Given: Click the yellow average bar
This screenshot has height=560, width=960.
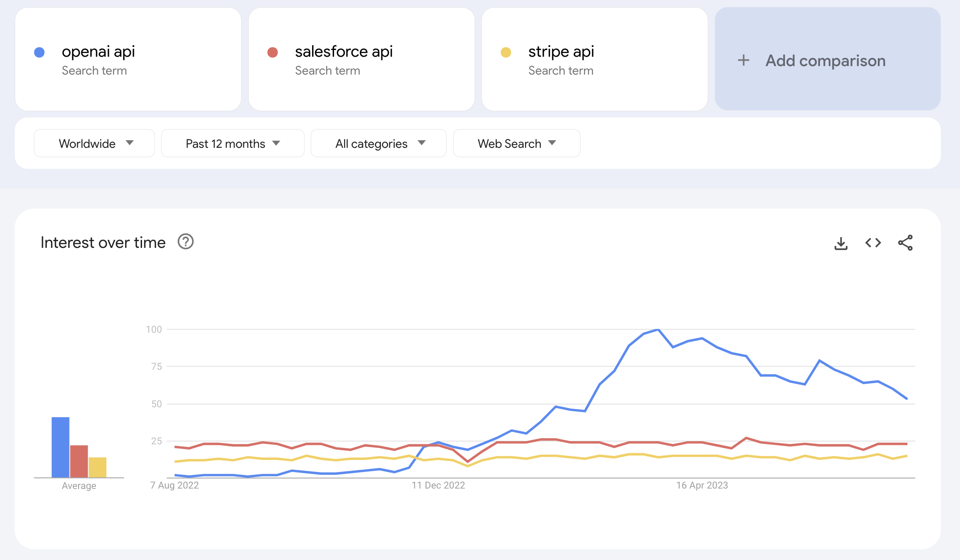Looking at the screenshot, I should [97, 467].
